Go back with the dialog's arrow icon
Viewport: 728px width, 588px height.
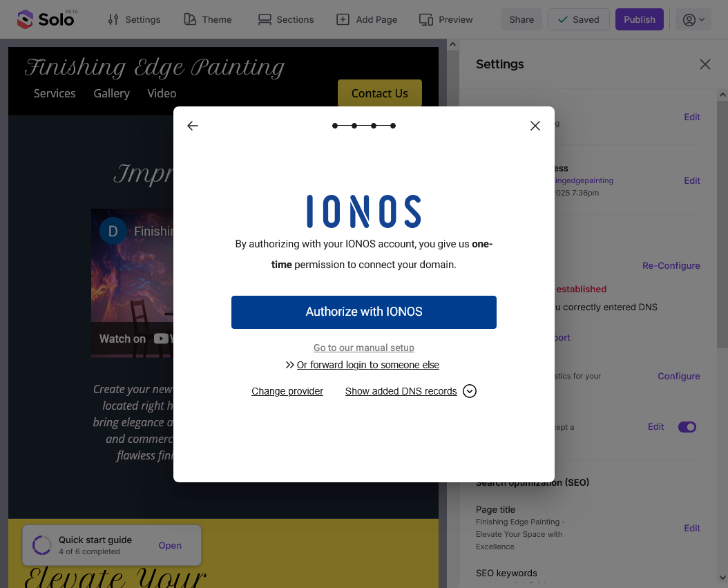pyautogui.click(x=193, y=126)
